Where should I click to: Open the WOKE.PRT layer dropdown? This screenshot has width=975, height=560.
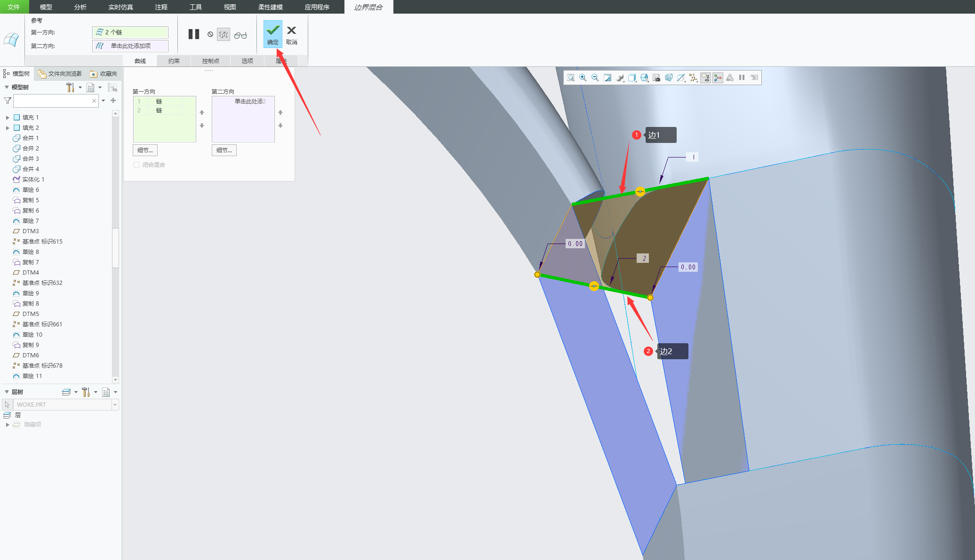(115, 404)
